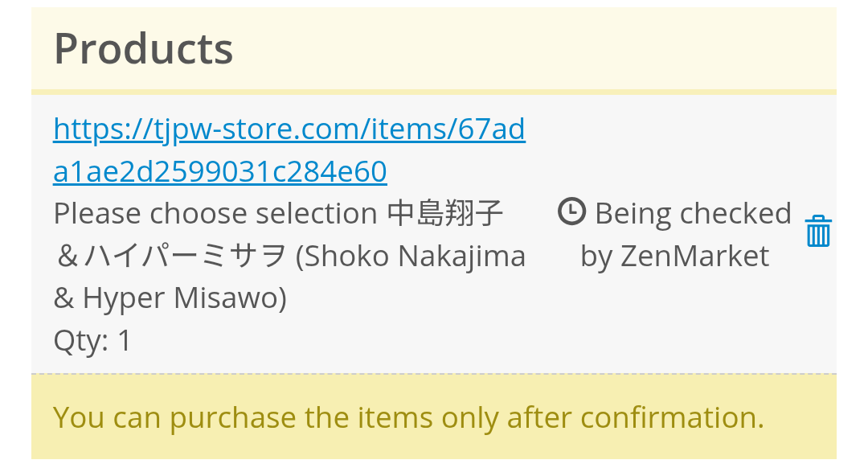Click the "Being checked" status text
The width and height of the screenshot is (868, 464).
[x=693, y=213]
